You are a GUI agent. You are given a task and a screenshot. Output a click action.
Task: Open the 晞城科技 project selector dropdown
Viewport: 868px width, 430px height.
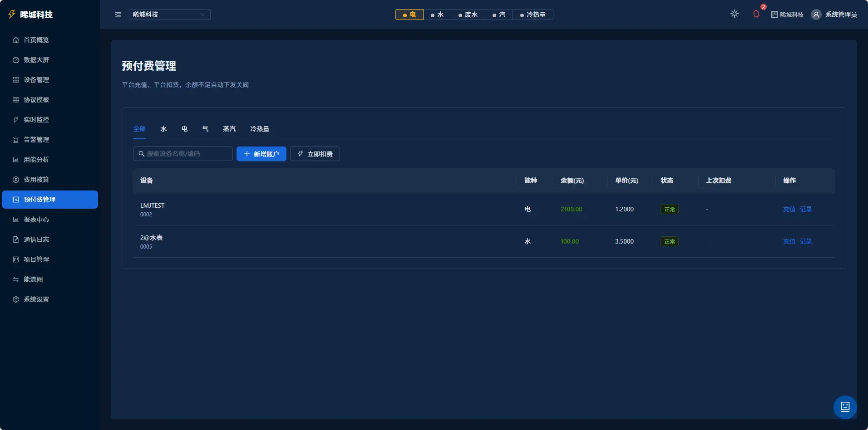pos(170,15)
